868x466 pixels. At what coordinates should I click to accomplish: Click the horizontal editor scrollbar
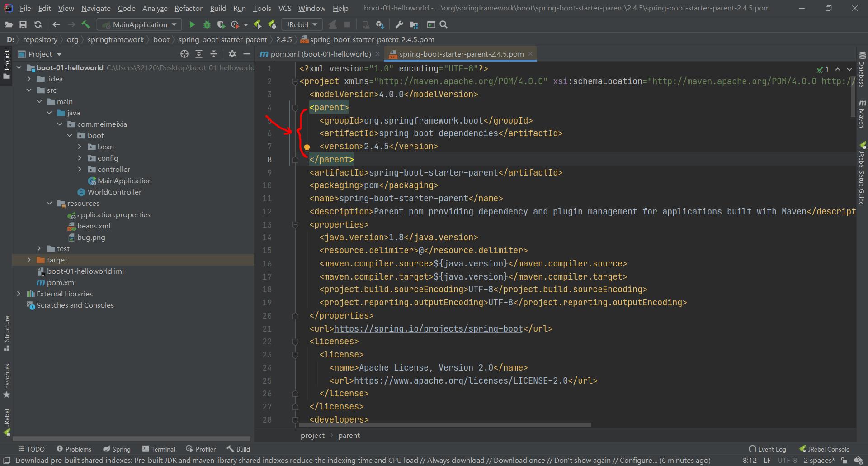pos(445,425)
